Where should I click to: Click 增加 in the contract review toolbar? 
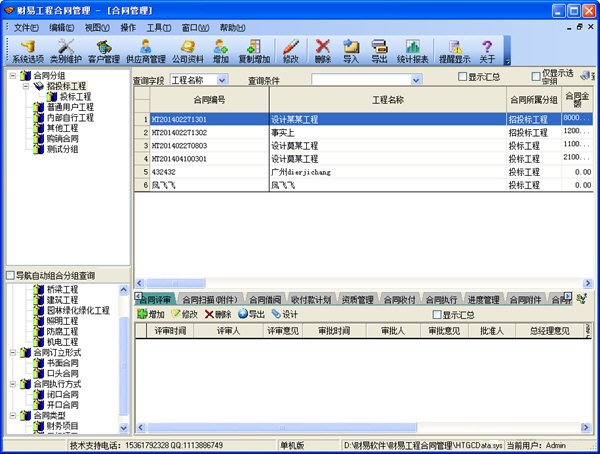[x=151, y=314]
